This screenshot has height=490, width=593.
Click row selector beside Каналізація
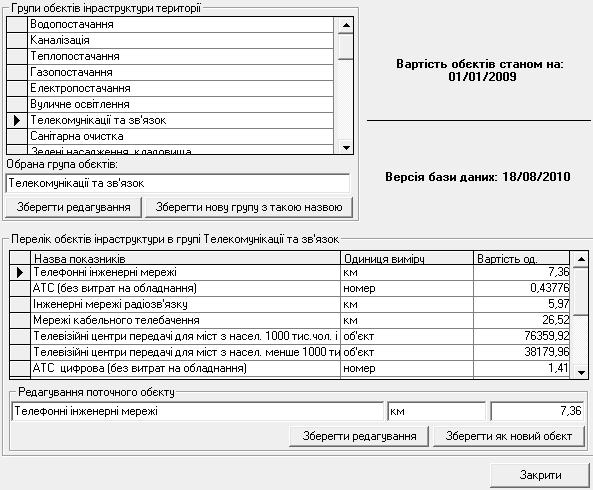click(x=17, y=40)
